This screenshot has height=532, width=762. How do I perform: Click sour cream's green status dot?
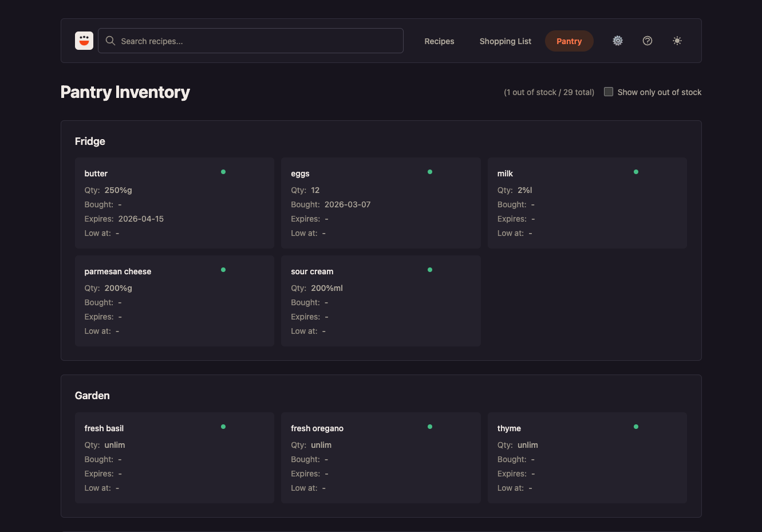430,270
